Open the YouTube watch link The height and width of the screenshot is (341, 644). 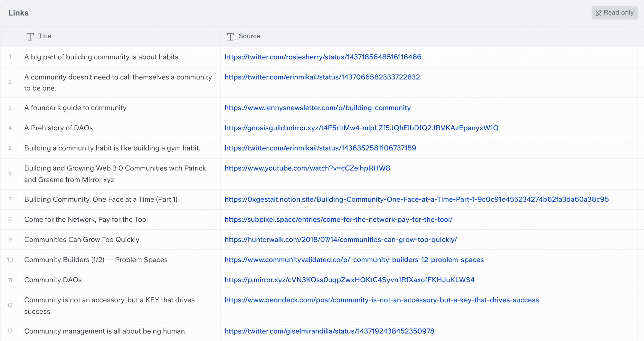[307, 168]
